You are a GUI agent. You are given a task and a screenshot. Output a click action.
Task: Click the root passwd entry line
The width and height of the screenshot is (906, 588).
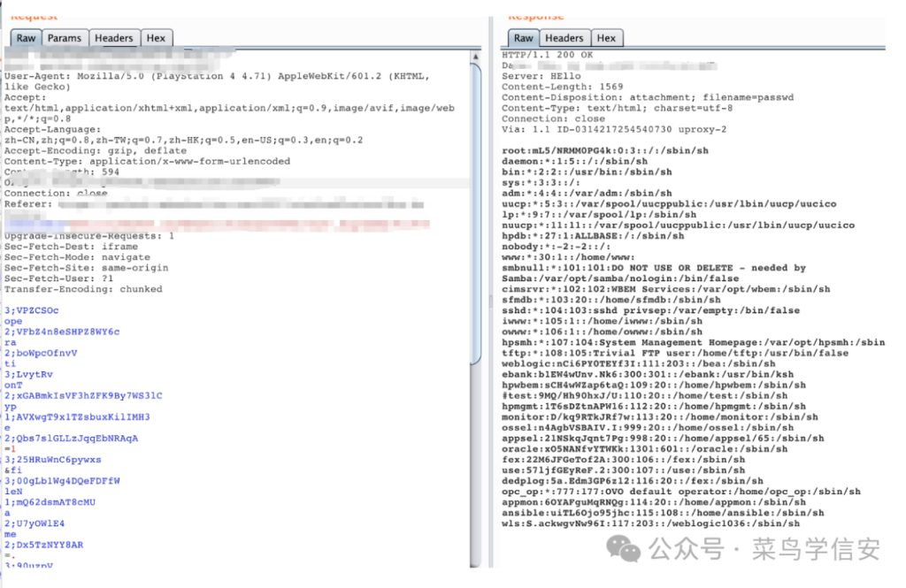pyautogui.click(x=605, y=150)
